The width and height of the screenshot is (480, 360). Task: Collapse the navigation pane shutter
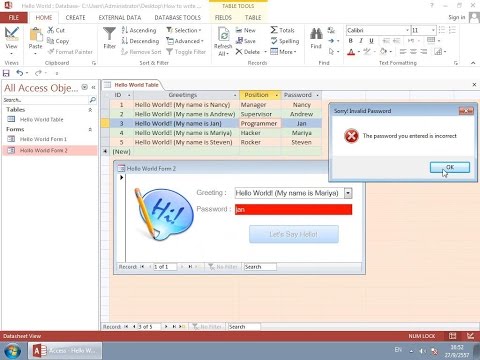pyautogui.click(x=94, y=87)
